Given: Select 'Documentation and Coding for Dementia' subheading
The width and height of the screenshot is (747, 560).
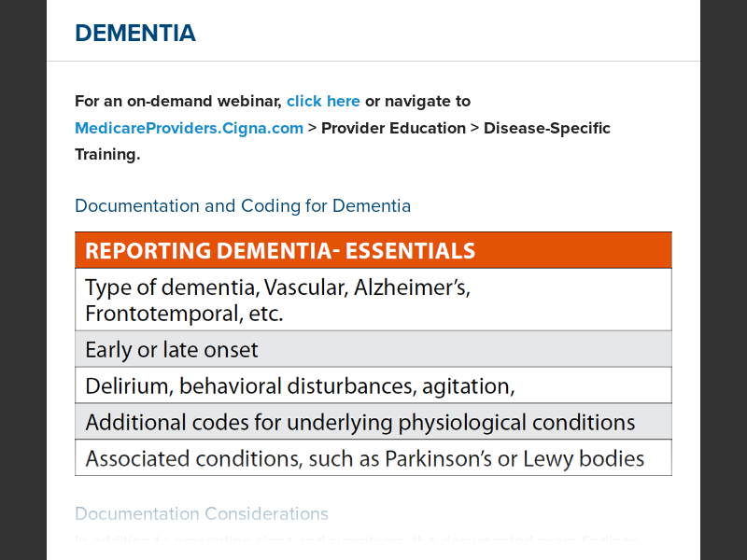Looking at the screenshot, I should (x=243, y=205).
